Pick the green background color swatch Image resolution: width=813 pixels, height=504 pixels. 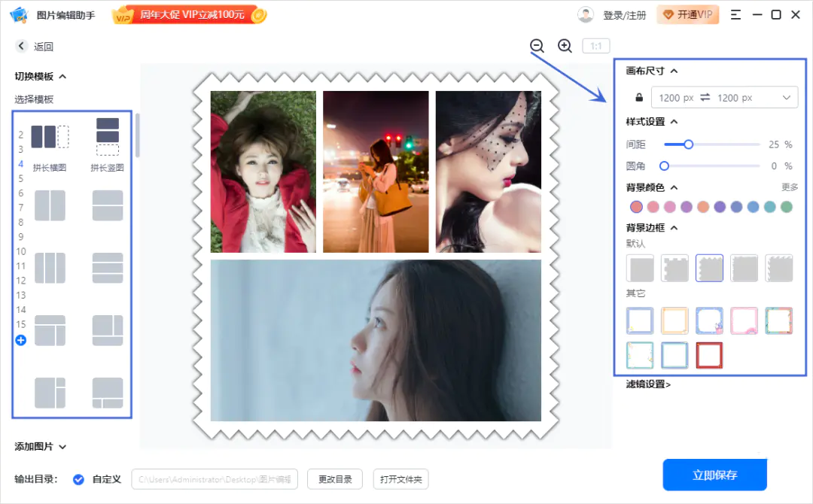coord(787,207)
